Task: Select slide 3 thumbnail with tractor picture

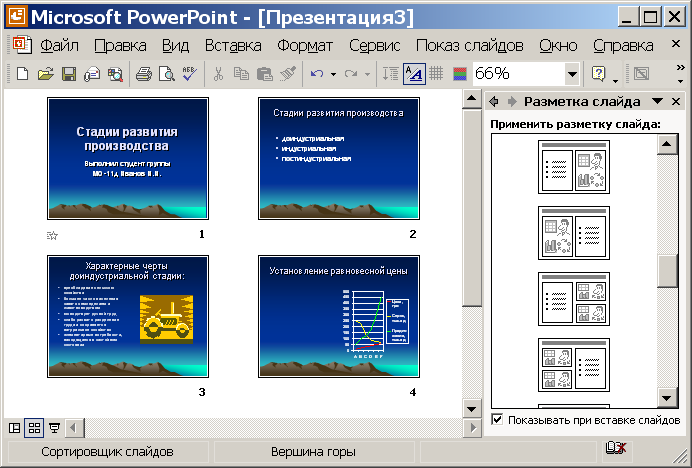Action: click(128, 317)
